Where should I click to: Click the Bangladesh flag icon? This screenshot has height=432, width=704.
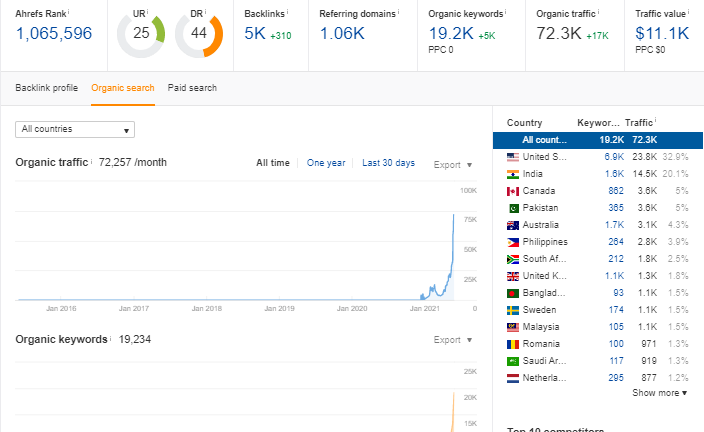513,293
